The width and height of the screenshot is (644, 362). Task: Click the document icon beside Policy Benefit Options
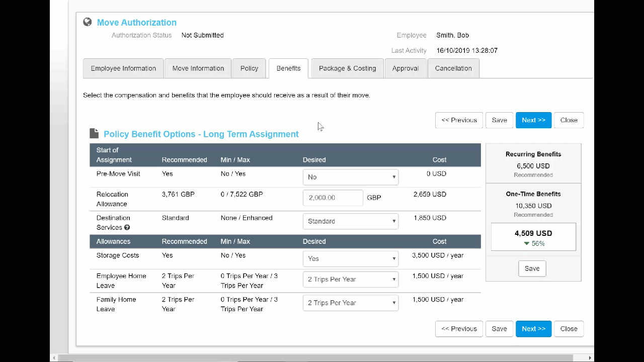(x=94, y=134)
